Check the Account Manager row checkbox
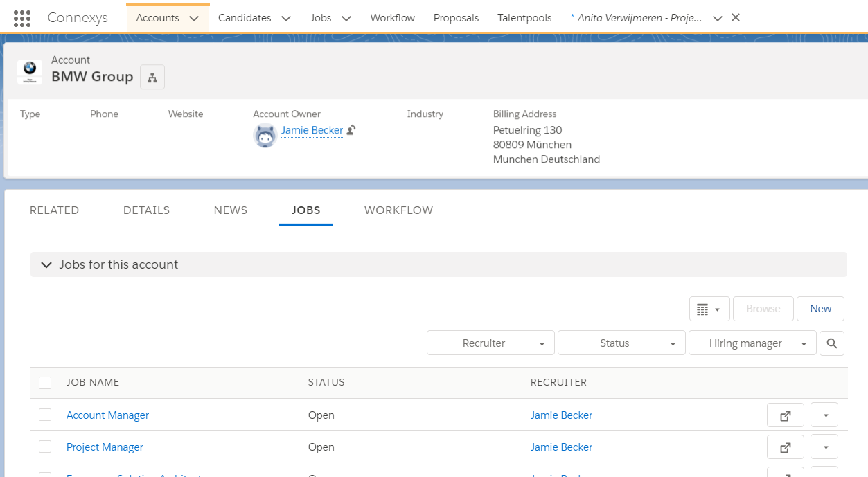Viewport: 868px width, 477px height. [x=45, y=415]
